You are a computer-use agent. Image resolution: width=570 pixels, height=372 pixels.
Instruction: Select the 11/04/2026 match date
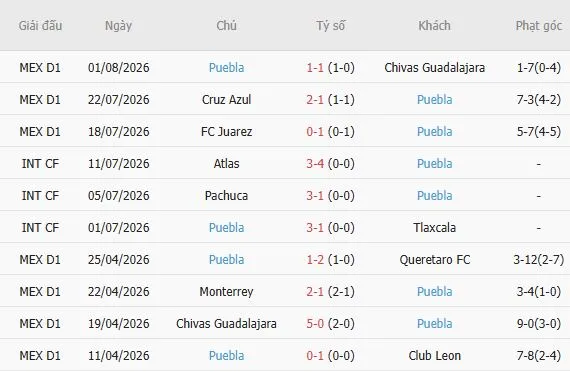119,356
